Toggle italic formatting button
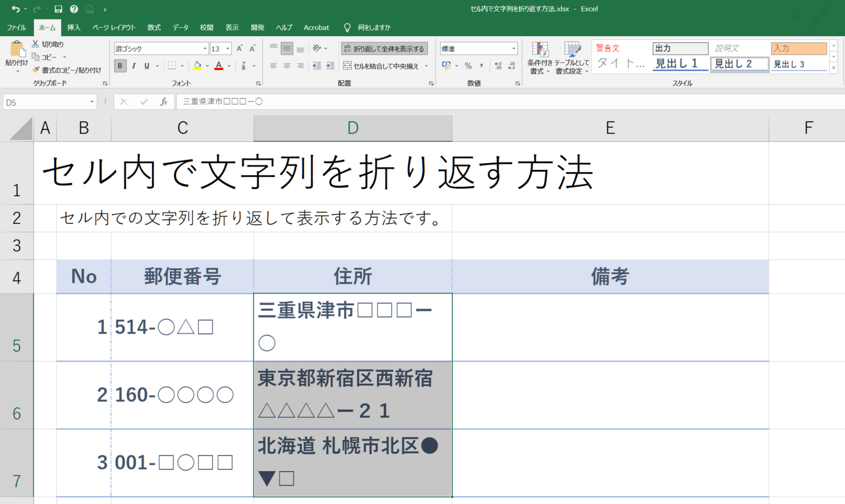845x504 pixels. pos(134,66)
